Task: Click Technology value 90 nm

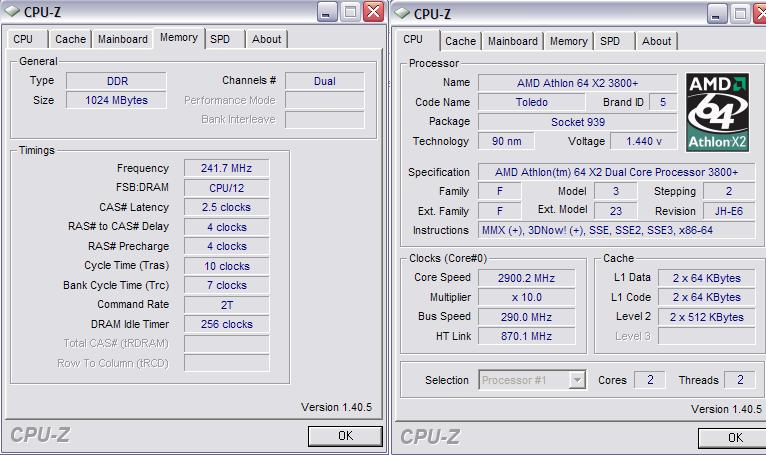Action: pos(506,141)
